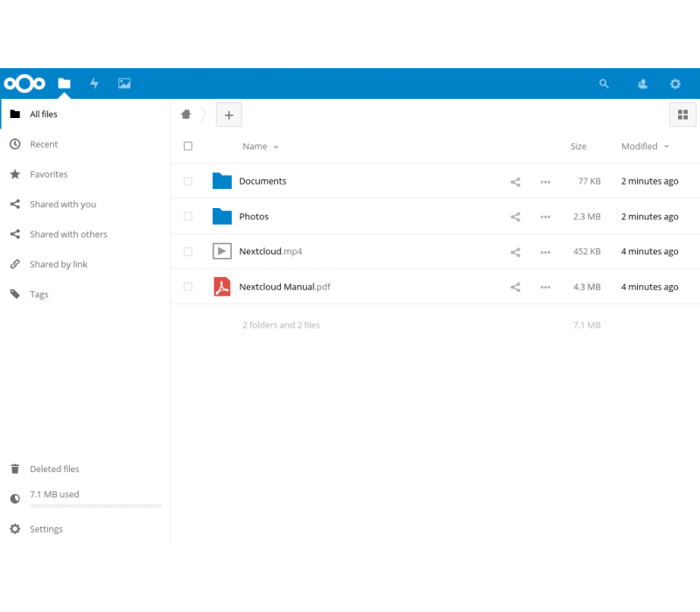Screen dimensions: 700x612
Task: Share the Documents folder
Action: (x=515, y=182)
